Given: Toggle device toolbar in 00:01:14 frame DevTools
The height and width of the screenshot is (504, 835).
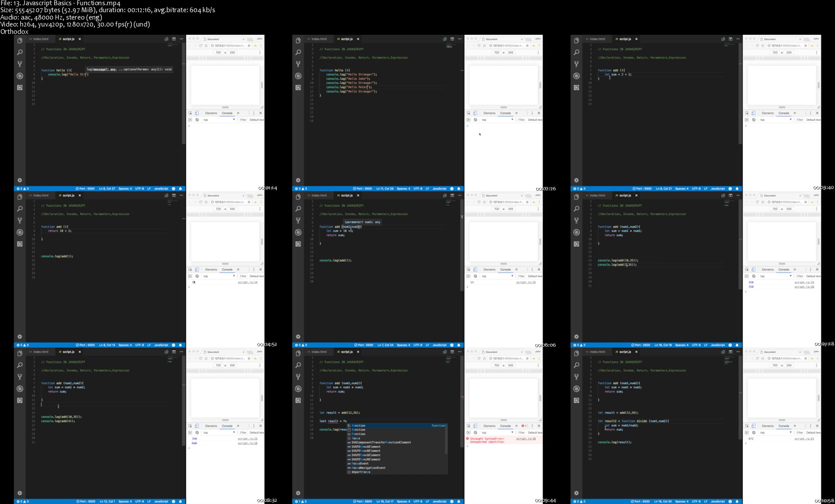Looking at the screenshot, I should click(197, 113).
